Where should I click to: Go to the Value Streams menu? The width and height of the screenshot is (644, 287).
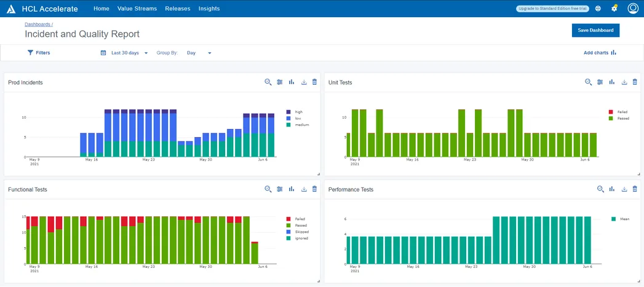click(x=137, y=9)
